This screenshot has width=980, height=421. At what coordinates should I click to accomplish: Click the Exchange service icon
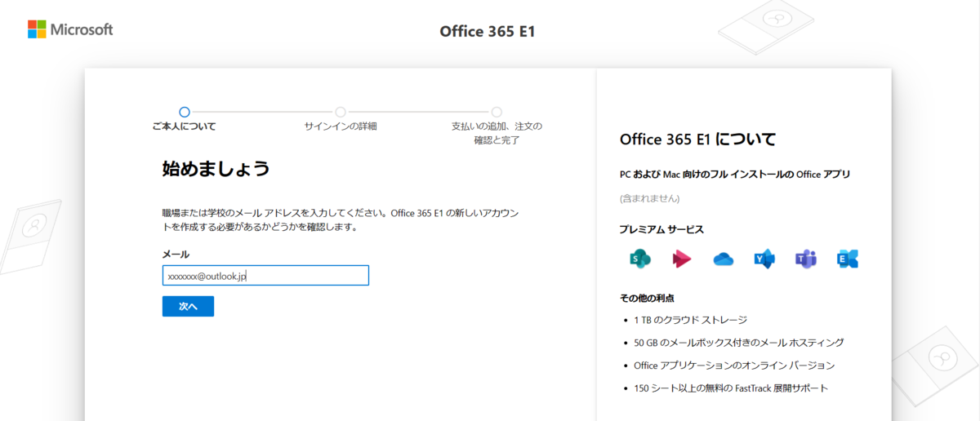(848, 259)
